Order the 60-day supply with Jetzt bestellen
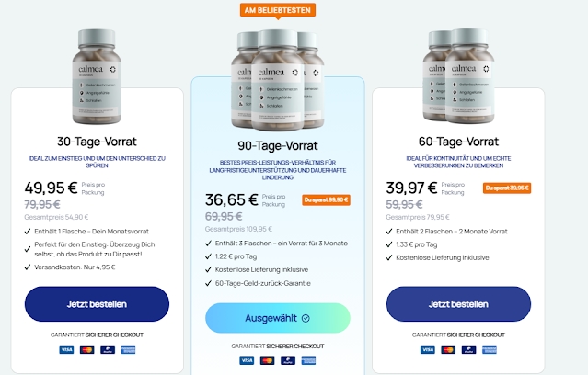The height and width of the screenshot is (375, 588). pos(458,304)
